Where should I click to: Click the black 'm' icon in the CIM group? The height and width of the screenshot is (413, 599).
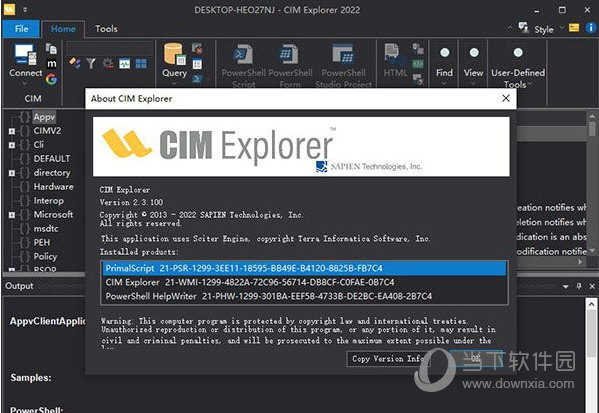[x=51, y=63]
